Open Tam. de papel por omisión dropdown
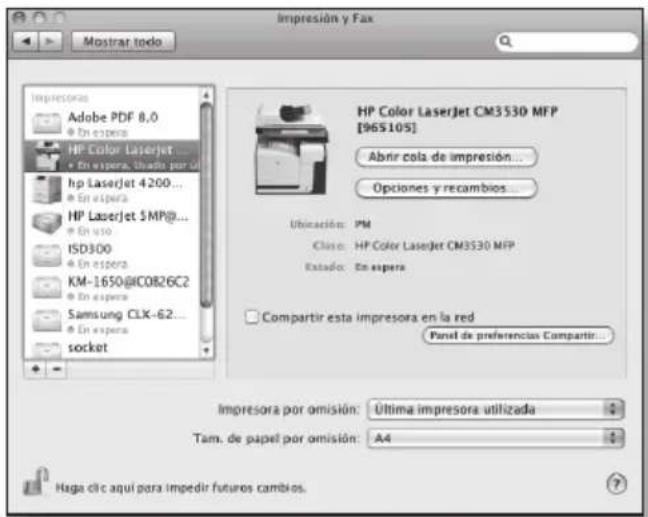The height and width of the screenshot is (517, 648). click(495, 438)
